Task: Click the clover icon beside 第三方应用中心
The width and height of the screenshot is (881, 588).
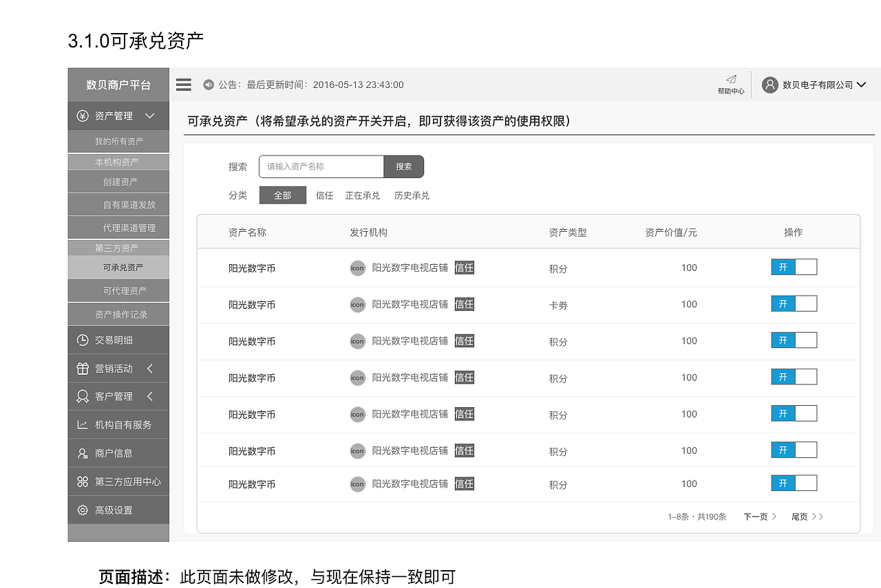Action: tap(83, 481)
